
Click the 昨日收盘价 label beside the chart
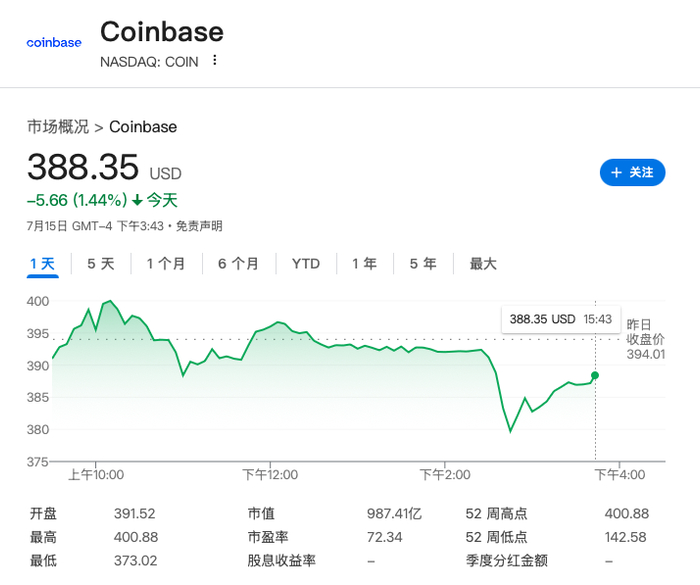[x=645, y=332]
